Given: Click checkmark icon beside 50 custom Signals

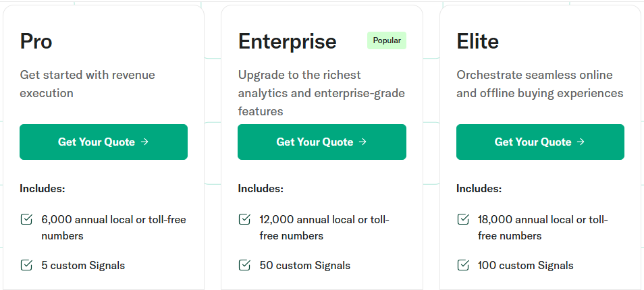Looking at the screenshot, I should pos(244,265).
